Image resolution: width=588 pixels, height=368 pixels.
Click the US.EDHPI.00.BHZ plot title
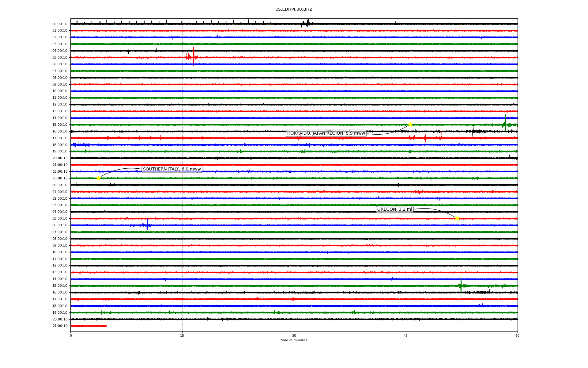tap(294, 10)
